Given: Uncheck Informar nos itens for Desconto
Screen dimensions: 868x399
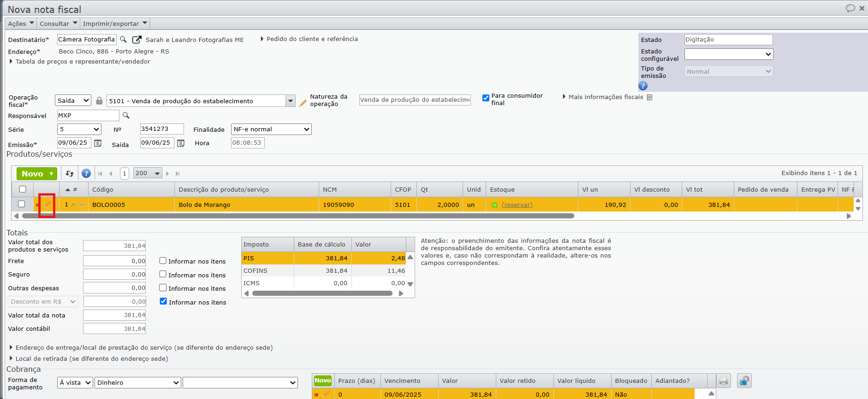Looking at the screenshot, I should pos(163,301).
